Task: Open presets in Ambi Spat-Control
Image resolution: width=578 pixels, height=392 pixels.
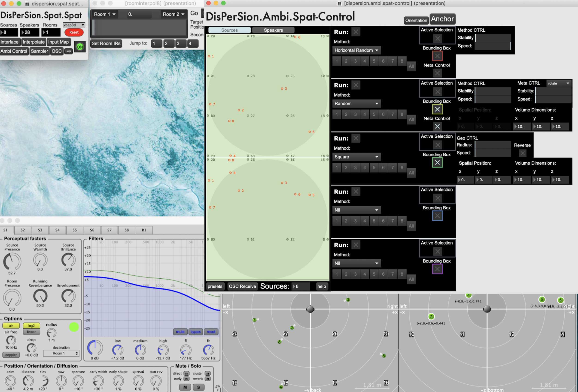Action: click(x=215, y=286)
